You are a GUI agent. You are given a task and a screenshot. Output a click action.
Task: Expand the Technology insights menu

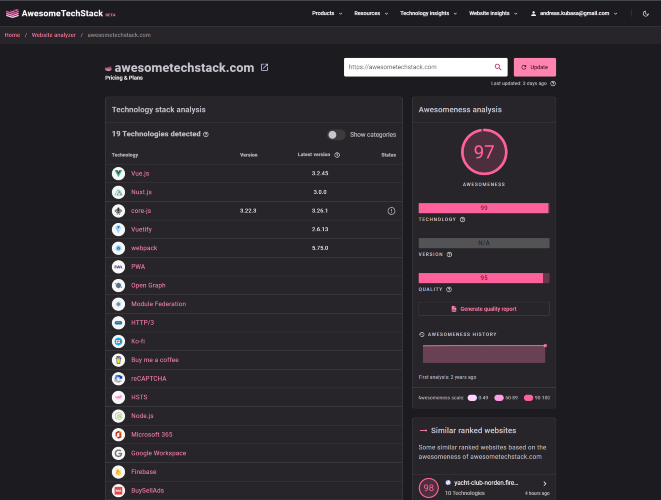point(428,13)
